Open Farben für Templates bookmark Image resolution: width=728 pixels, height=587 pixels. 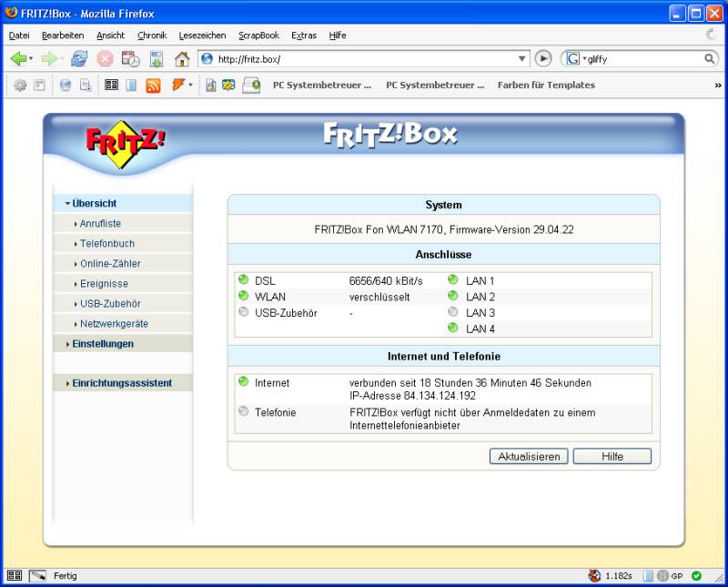coord(546,85)
